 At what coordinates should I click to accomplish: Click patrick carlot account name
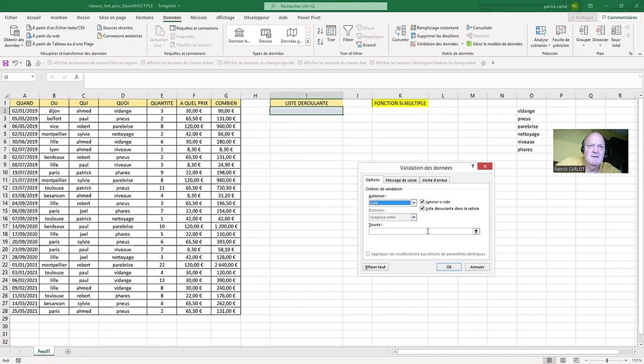555,6
